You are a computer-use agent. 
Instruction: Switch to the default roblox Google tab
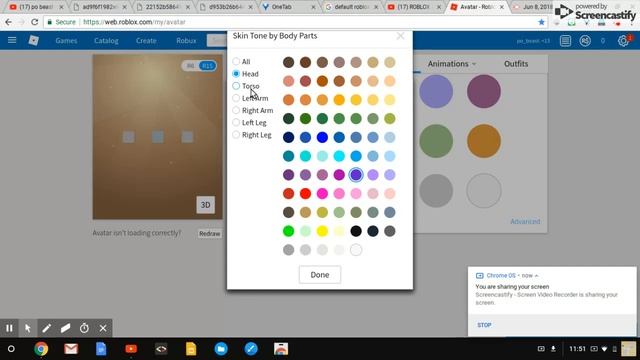(353, 7)
